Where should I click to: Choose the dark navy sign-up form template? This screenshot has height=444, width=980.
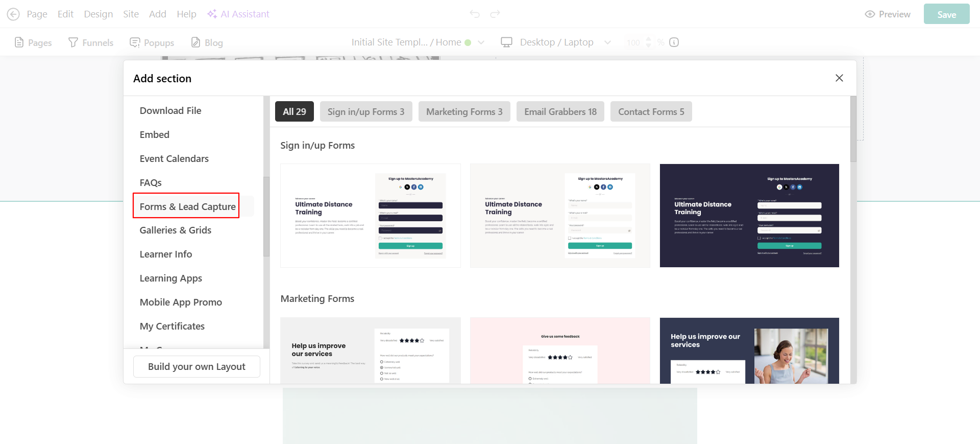(749, 216)
